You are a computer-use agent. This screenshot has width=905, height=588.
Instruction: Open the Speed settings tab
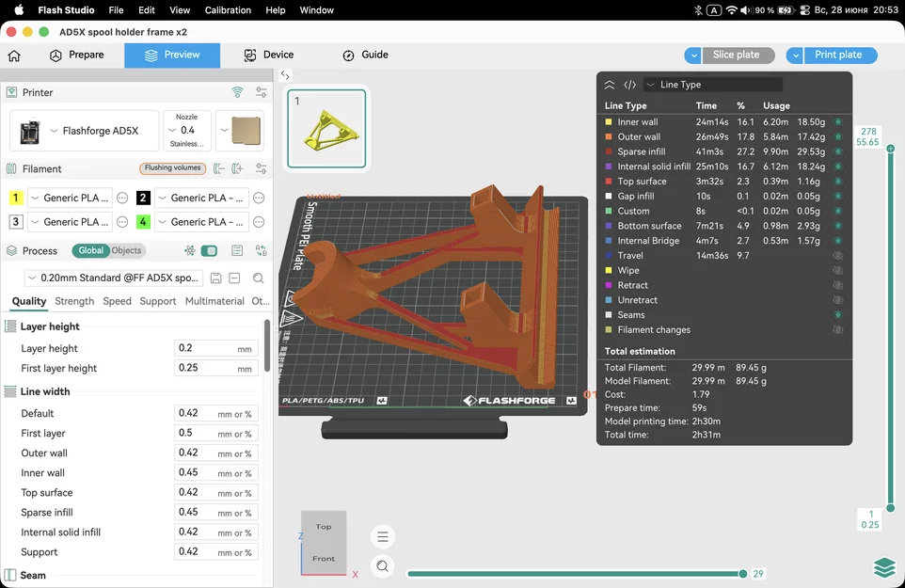point(118,301)
